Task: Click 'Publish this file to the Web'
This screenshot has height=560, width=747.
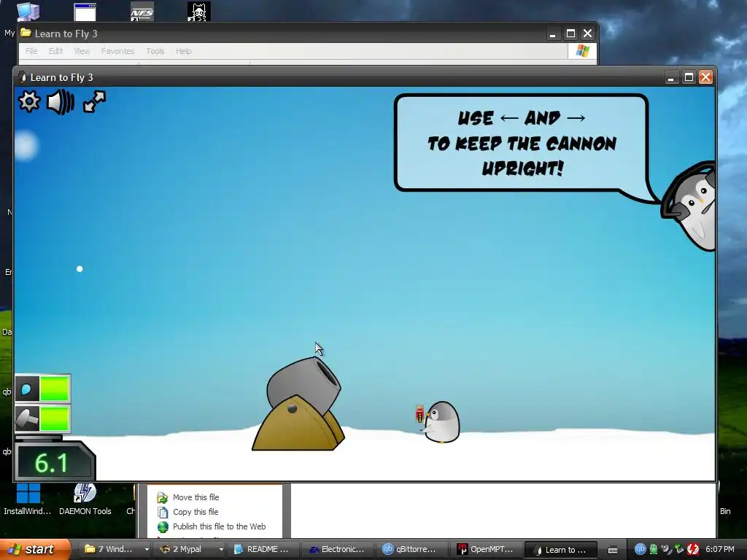Action: 219,526
